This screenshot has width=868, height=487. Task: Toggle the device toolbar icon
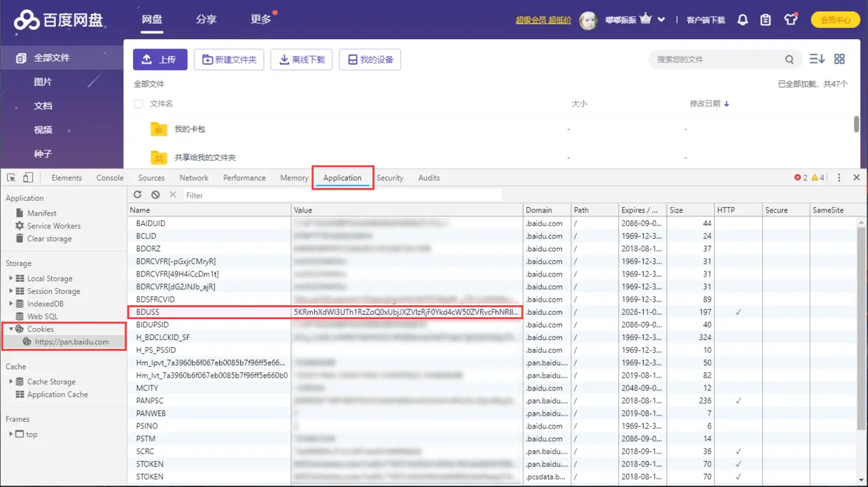(x=28, y=178)
